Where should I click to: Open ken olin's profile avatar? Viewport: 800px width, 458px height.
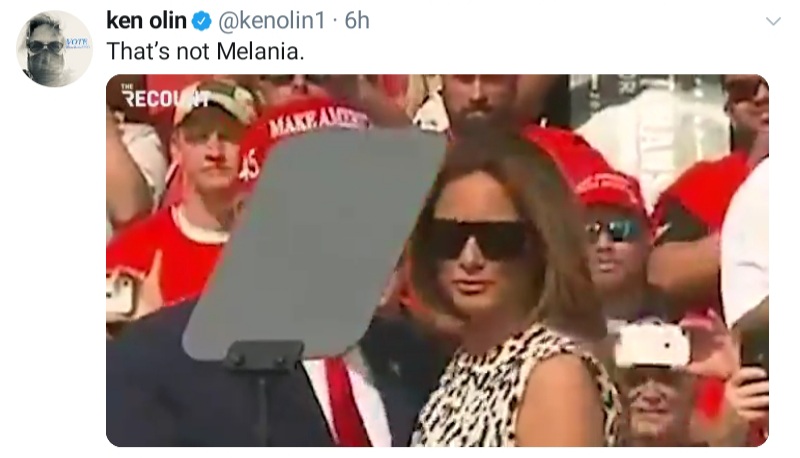(x=54, y=48)
